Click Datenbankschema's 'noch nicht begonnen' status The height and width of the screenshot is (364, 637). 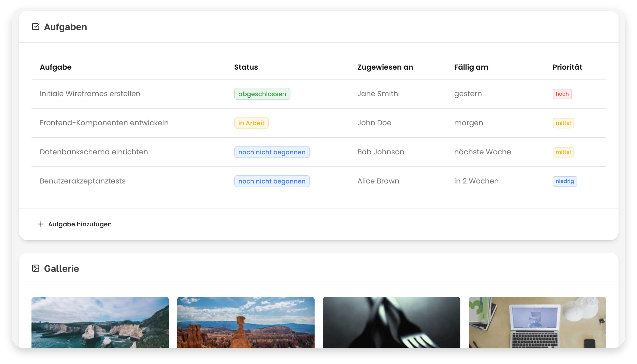coord(272,152)
